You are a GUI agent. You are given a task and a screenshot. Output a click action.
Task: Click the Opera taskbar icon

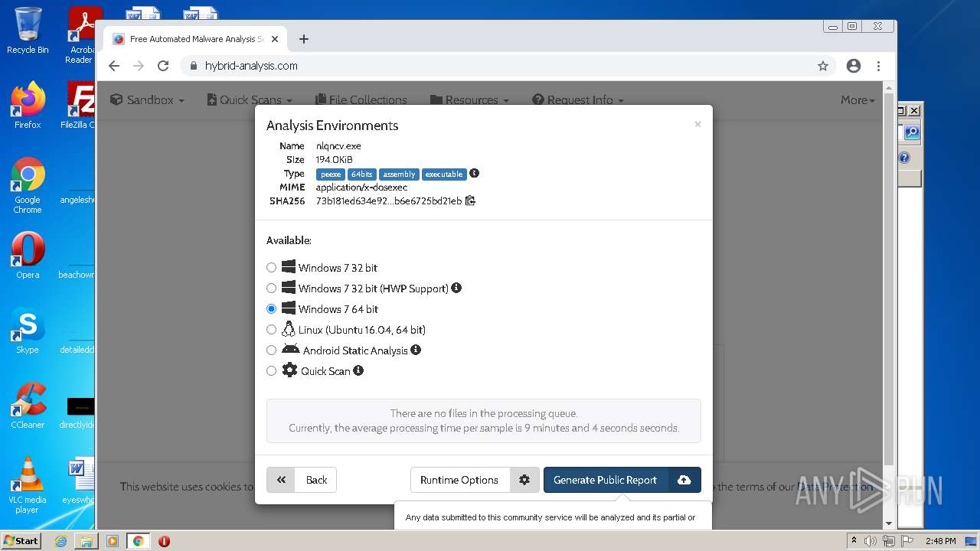coord(164,541)
